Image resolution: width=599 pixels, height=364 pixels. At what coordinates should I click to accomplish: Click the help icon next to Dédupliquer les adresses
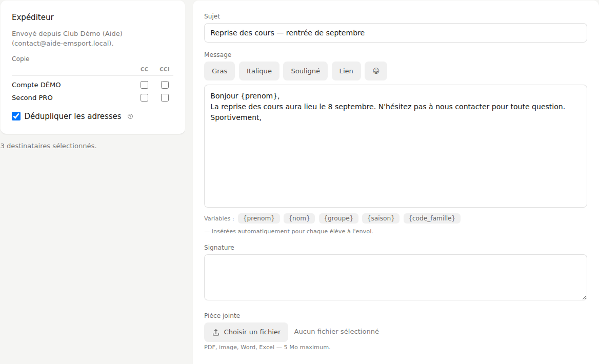click(x=130, y=116)
